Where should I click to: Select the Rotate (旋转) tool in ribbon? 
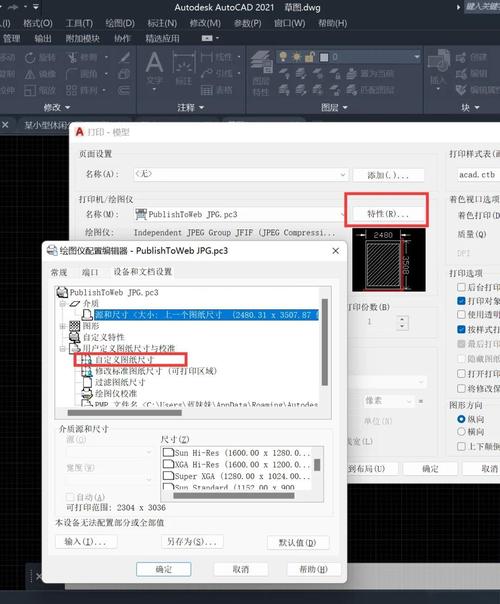[x=30, y=58]
